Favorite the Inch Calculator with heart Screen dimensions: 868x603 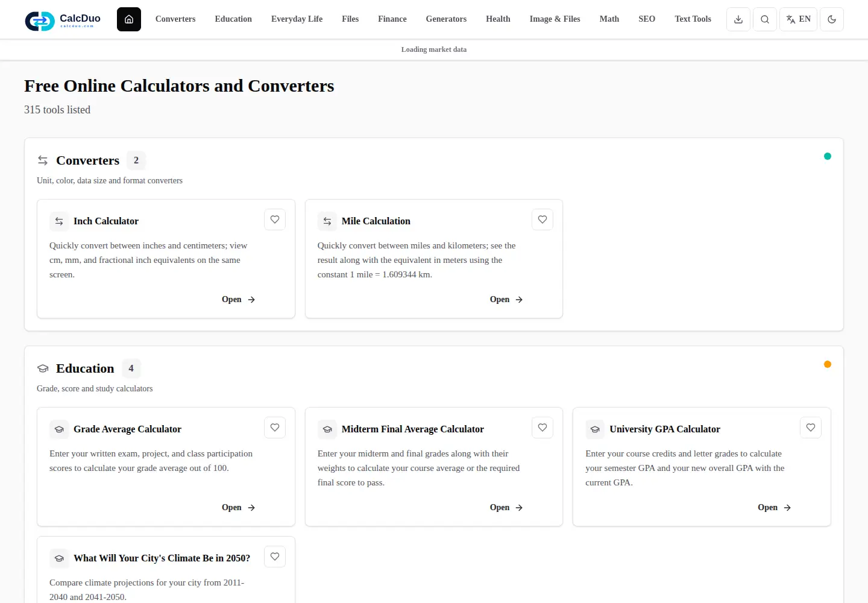point(275,219)
